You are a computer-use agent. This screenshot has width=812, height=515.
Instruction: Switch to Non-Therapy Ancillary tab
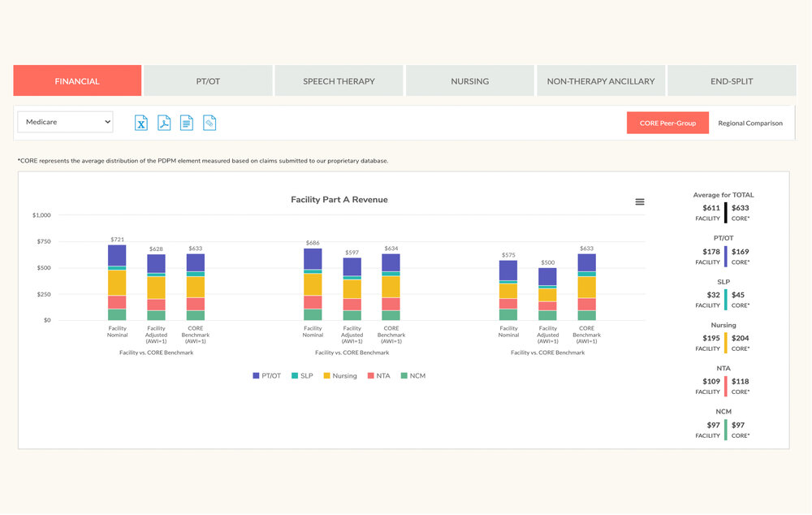pos(601,81)
